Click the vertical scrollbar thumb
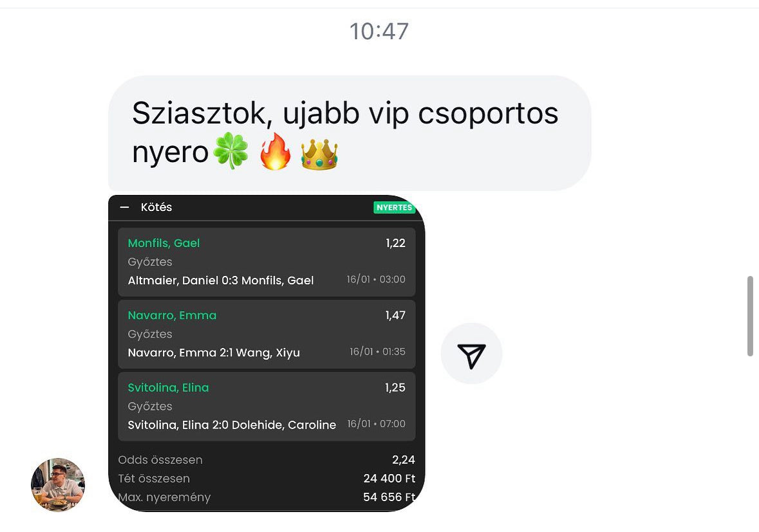This screenshot has width=759, height=532. click(x=750, y=316)
